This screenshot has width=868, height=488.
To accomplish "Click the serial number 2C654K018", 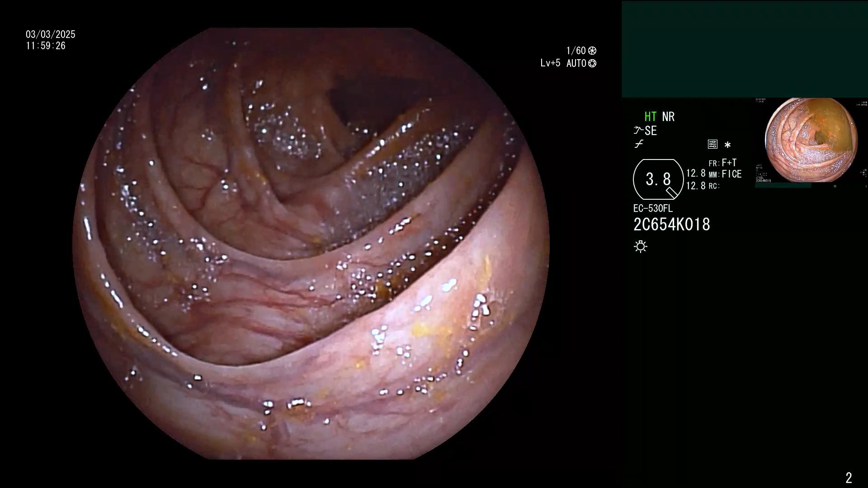I will (672, 225).
